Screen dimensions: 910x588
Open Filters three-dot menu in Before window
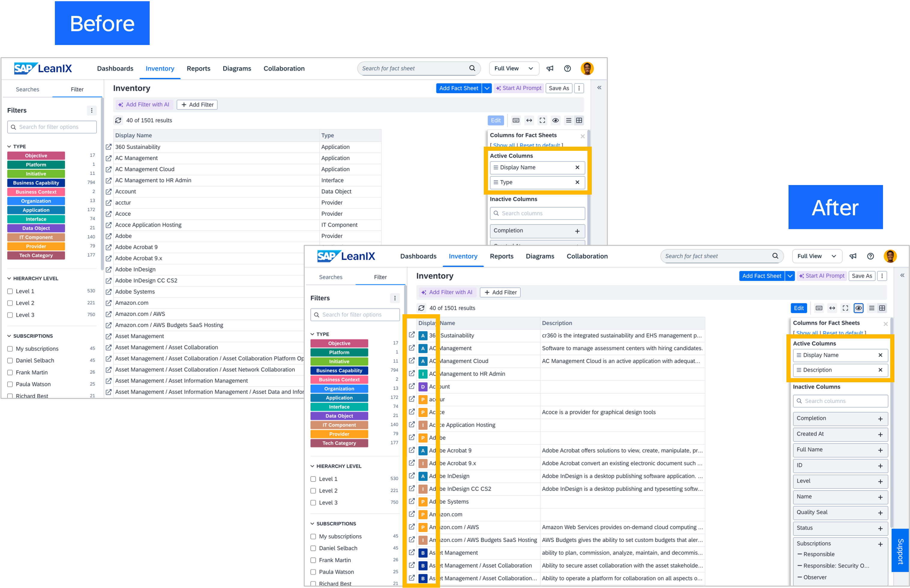click(92, 110)
